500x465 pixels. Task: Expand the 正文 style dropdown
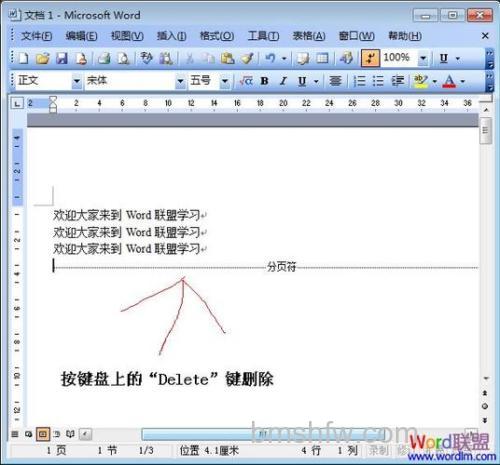coord(77,81)
